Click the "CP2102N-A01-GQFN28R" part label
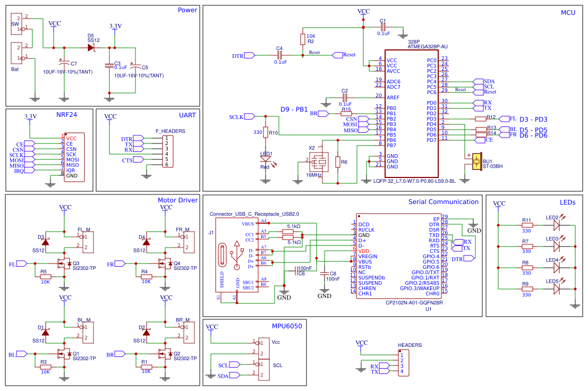 coord(414,302)
